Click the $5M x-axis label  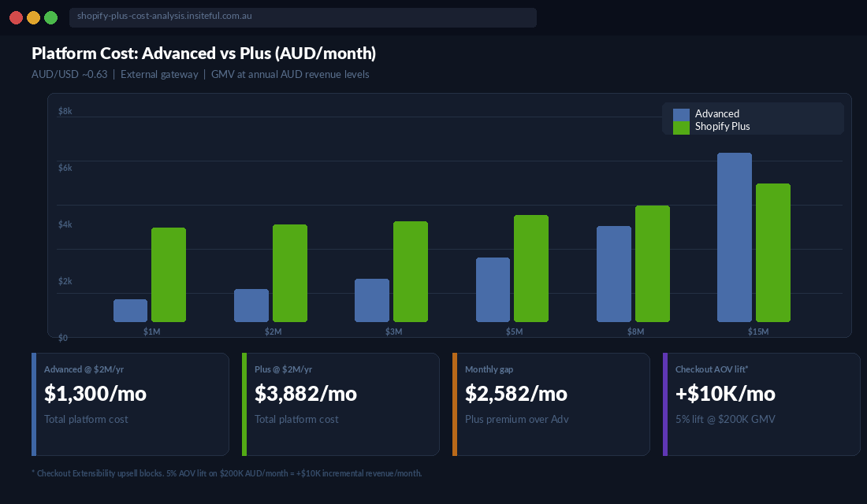click(514, 332)
